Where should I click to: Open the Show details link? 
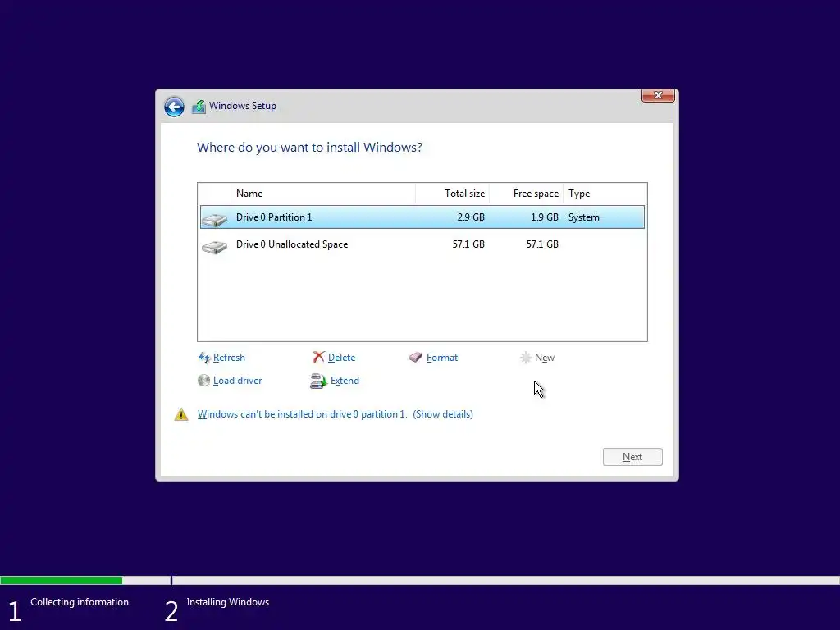443,414
